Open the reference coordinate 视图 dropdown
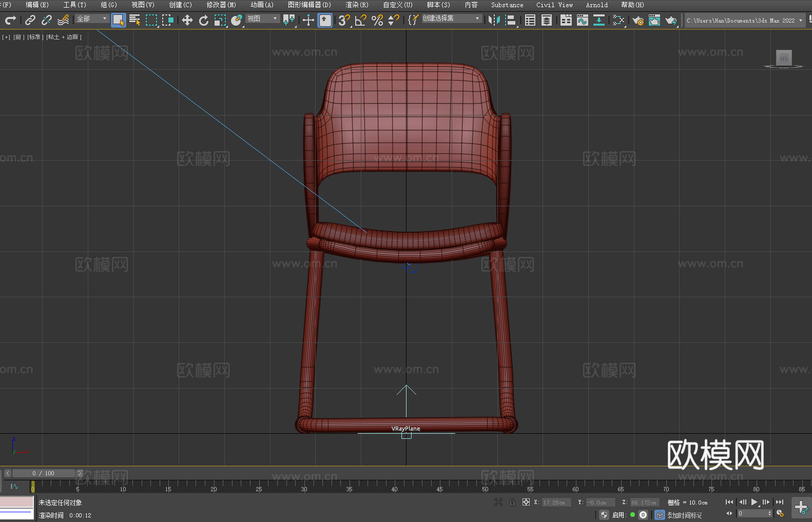Viewport: 812px width, 522px height. [262, 18]
